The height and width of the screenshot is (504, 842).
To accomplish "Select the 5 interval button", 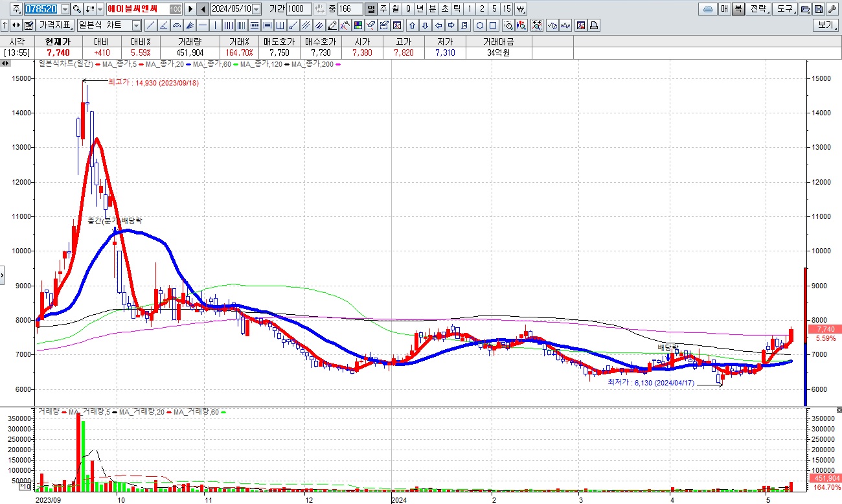I will [494, 9].
